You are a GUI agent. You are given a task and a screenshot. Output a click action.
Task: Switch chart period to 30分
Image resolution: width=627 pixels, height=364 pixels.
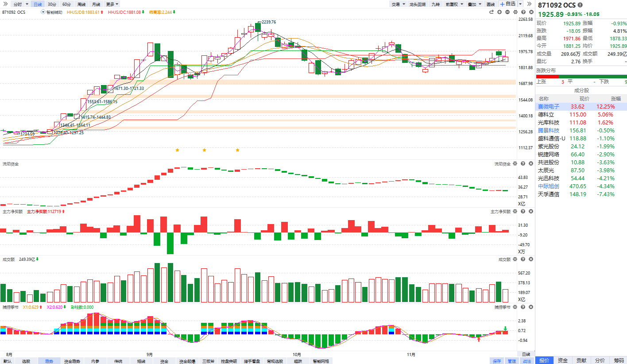coord(52,4)
